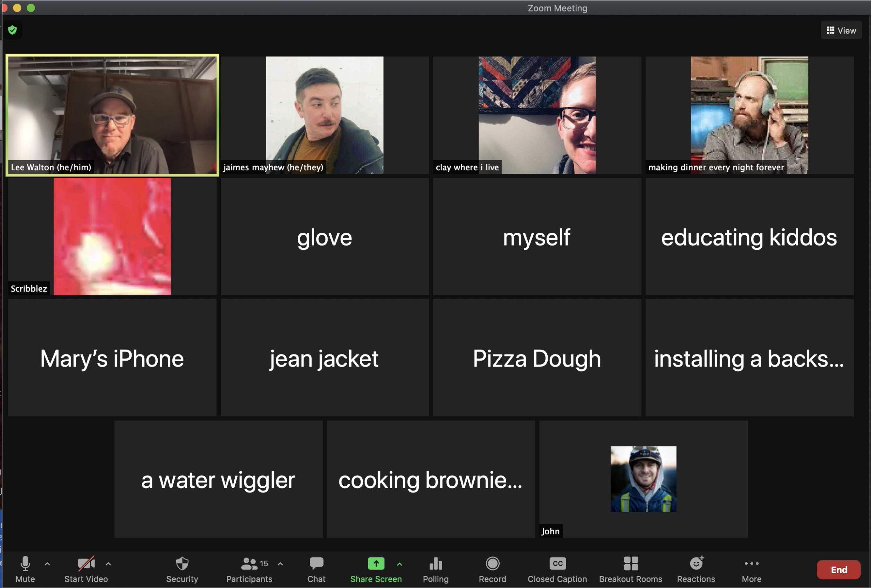Open the Chat bubble panel
Screen dimensions: 871x588
pyautogui.click(x=316, y=569)
